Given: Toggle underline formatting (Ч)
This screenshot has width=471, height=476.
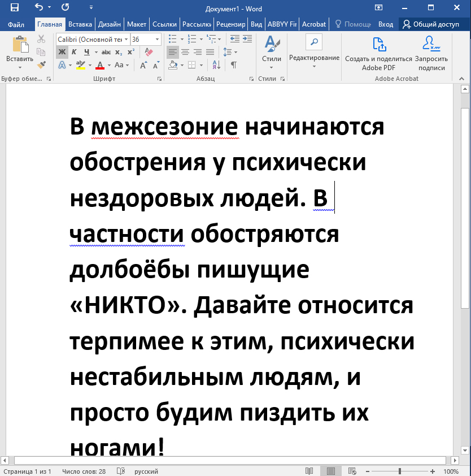Looking at the screenshot, I should pyautogui.click(x=87, y=52).
